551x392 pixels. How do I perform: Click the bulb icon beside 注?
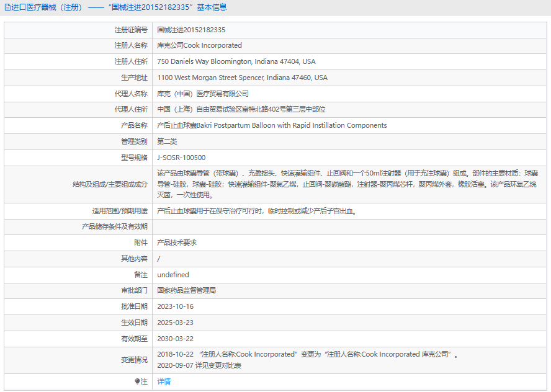(x=137, y=381)
